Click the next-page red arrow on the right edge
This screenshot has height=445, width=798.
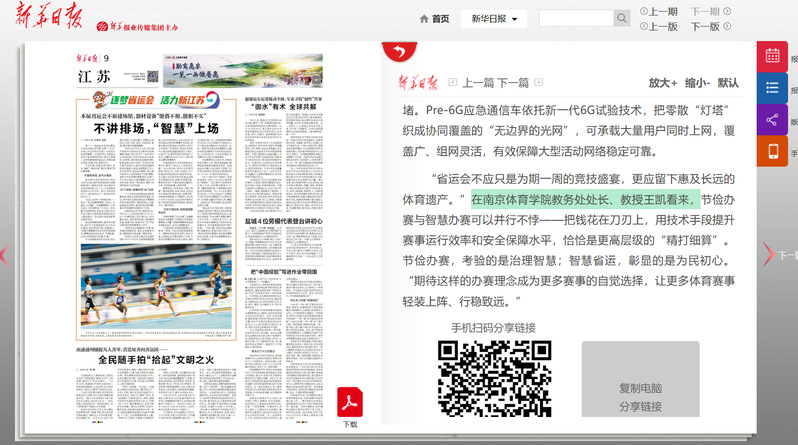768,254
